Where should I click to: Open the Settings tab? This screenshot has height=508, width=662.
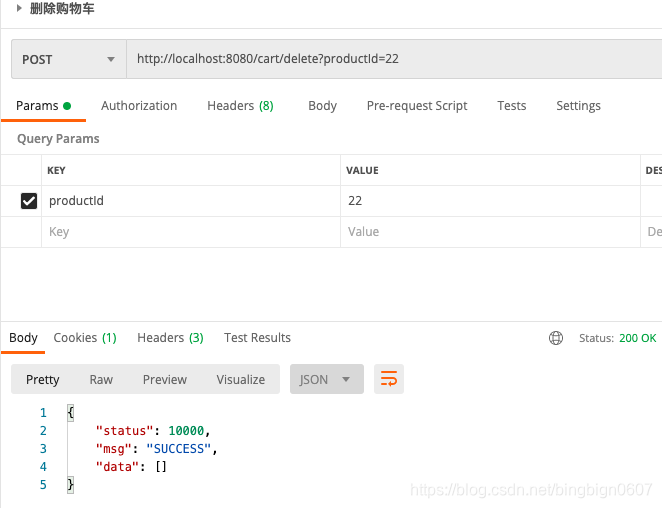point(578,106)
